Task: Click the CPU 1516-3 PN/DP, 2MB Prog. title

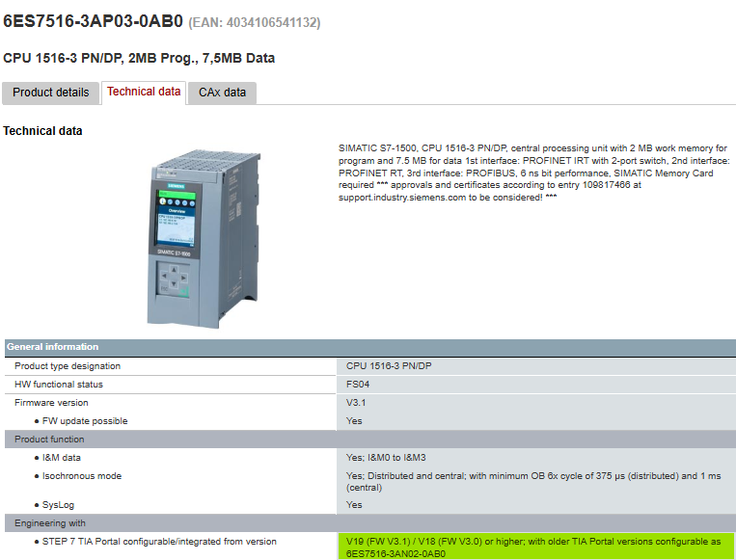Action: pyautogui.click(x=139, y=58)
